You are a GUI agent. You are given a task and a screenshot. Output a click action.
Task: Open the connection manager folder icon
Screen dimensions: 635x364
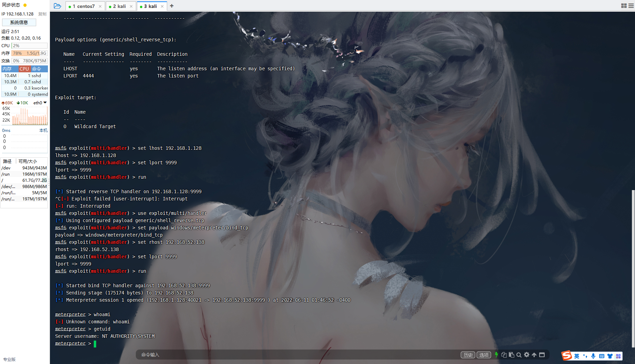click(x=57, y=6)
